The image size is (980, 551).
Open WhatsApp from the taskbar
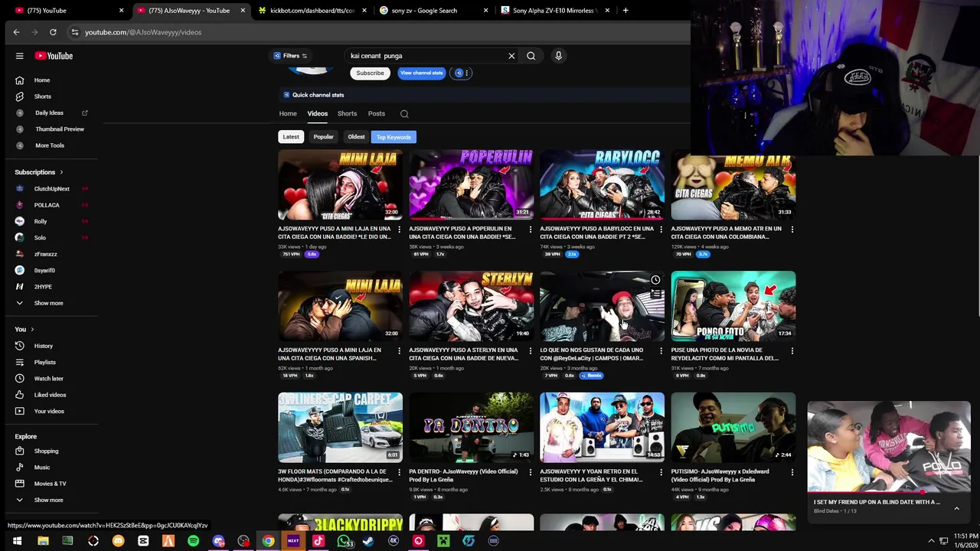(343, 541)
